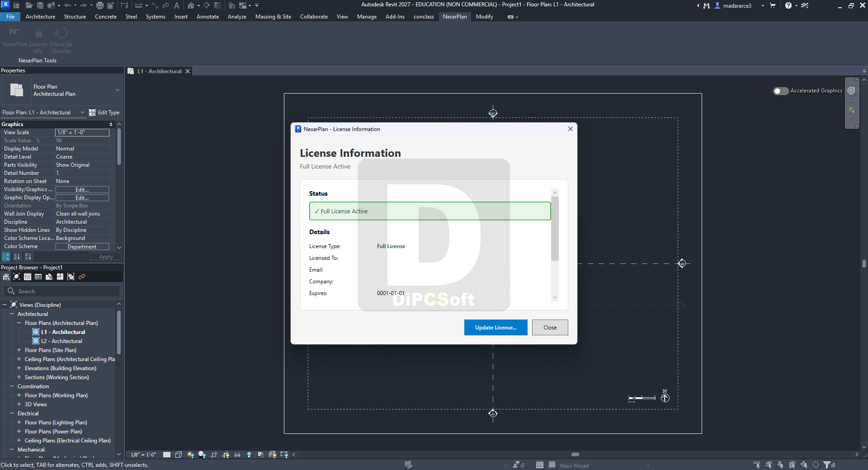This screenshot has height=470, width=868.
Task: Toggle Select Elements by Face in status bar
Action: [792, 465]
